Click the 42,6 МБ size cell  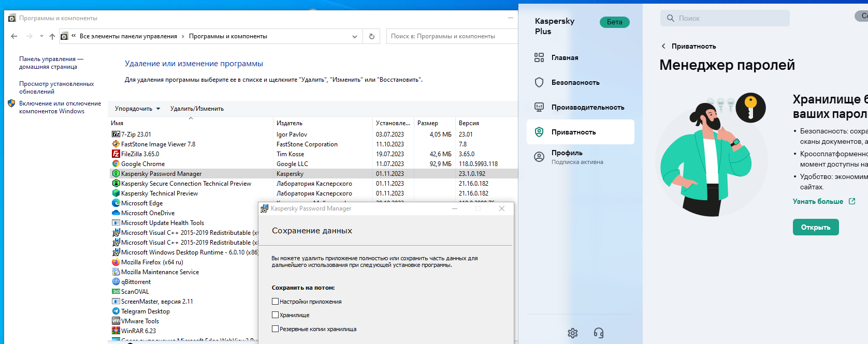point(441,154)
